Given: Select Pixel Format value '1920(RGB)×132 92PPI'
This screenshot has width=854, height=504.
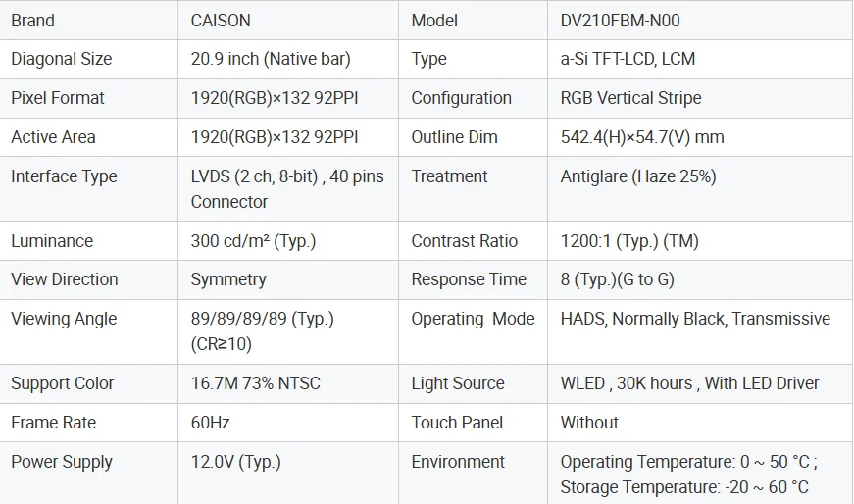Looking at the screenshot, I should click(x=275, y=98).
